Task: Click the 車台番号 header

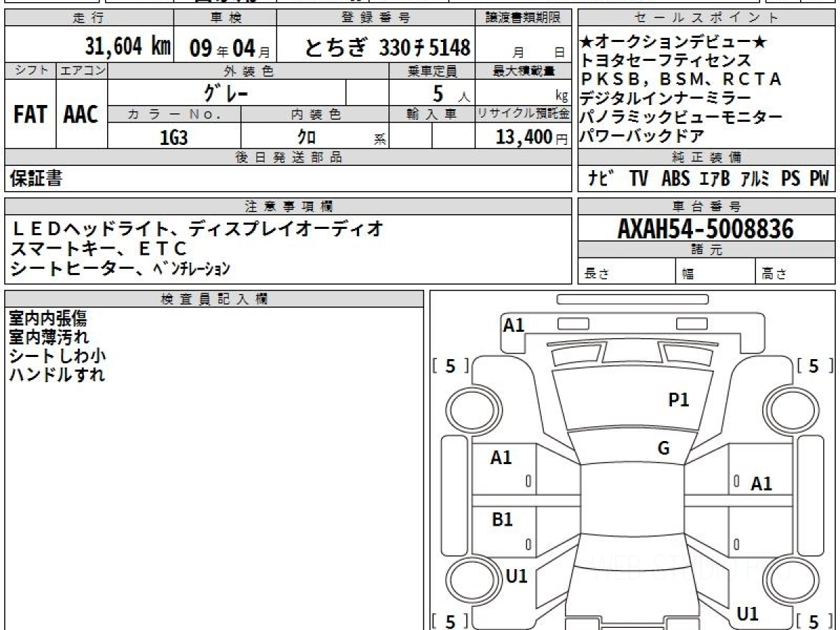Action: click(706, 206)
